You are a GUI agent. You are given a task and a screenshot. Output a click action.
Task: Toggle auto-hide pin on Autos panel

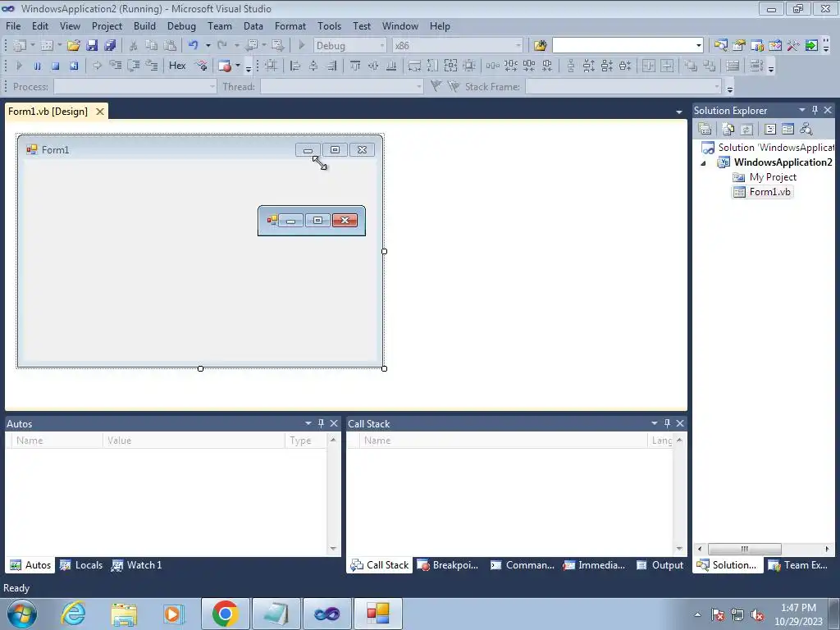coord(321,423)
